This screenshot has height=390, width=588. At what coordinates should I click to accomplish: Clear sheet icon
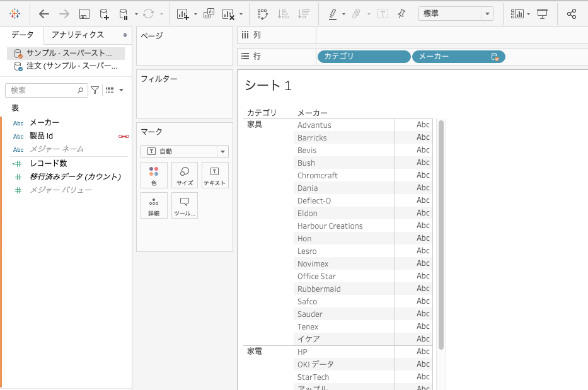pos(228,14)
